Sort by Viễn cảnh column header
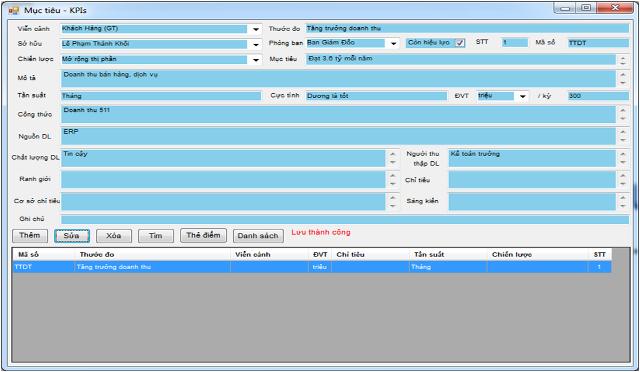The width and height of the screenshot is (640, 372). (269, 254)
